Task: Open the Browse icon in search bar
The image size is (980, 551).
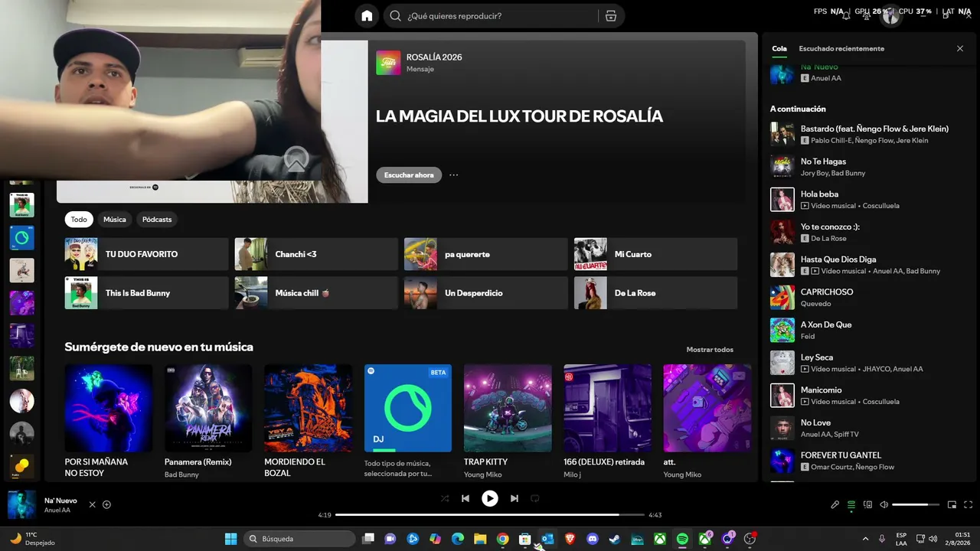Action: [x=610, y=15]
